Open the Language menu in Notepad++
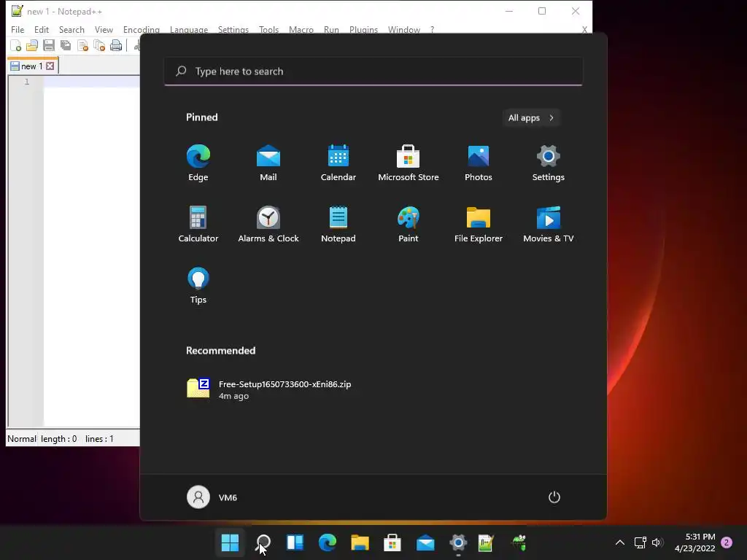Viewport: 747px width, 560px height. click(189, 29)
